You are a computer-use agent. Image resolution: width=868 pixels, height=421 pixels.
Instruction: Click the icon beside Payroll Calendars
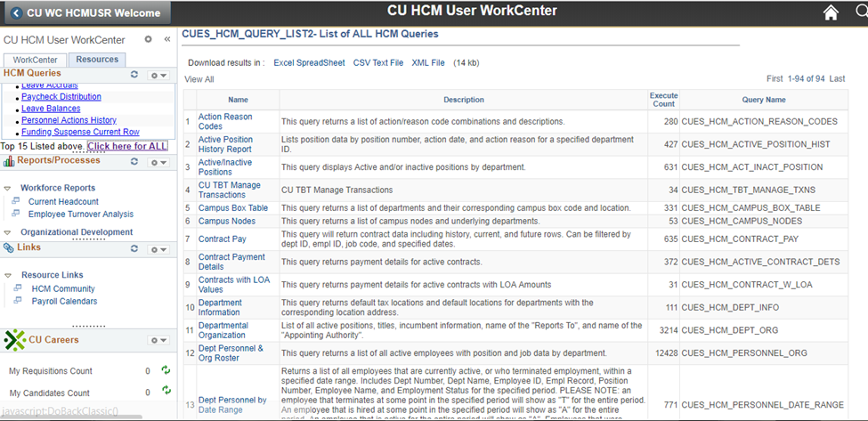18,301
